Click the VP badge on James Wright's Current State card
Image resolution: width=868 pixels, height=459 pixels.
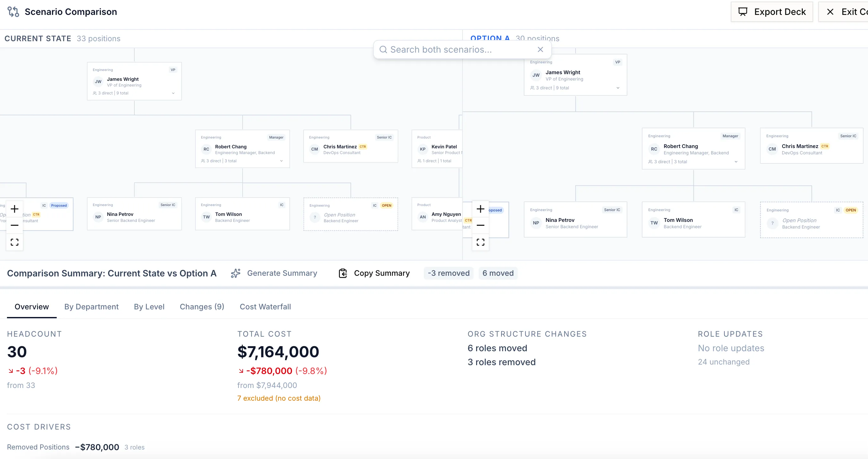point(173,70)
